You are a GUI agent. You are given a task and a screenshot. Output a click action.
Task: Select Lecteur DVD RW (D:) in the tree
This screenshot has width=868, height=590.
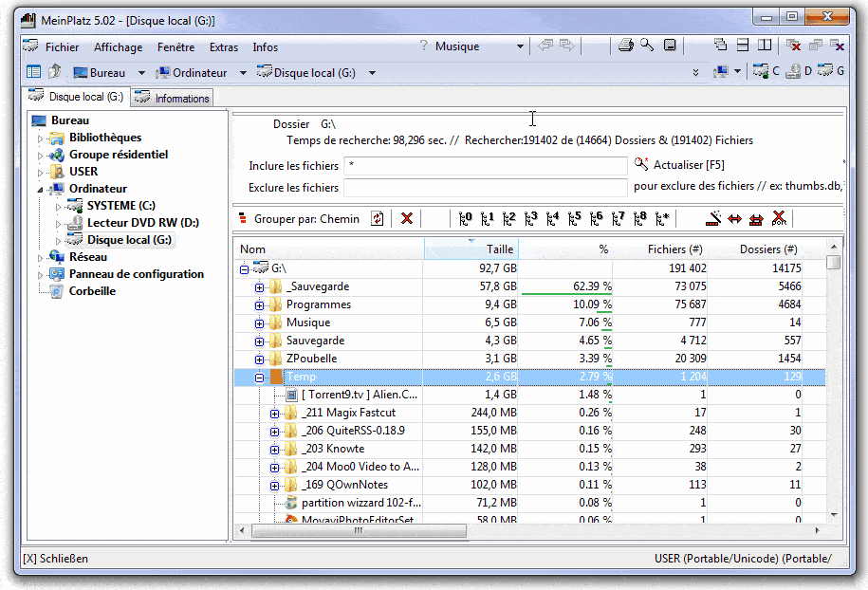click(x=143, y=223)
